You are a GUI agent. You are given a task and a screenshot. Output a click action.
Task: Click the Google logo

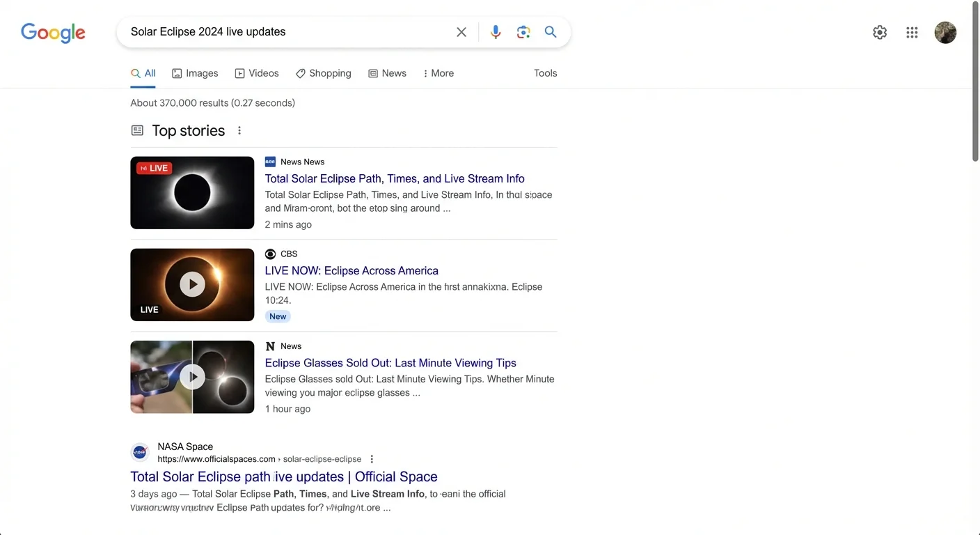click(53, 32)
